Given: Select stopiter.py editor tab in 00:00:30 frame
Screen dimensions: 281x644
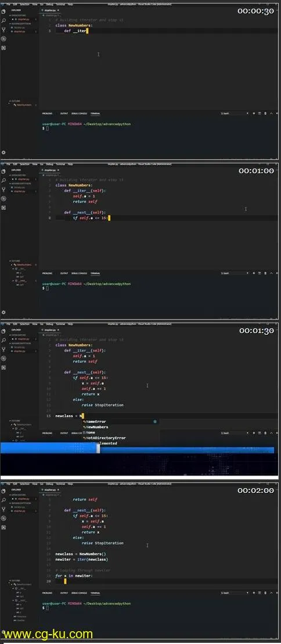Looking at the screenshot, I should click(51, 10).
